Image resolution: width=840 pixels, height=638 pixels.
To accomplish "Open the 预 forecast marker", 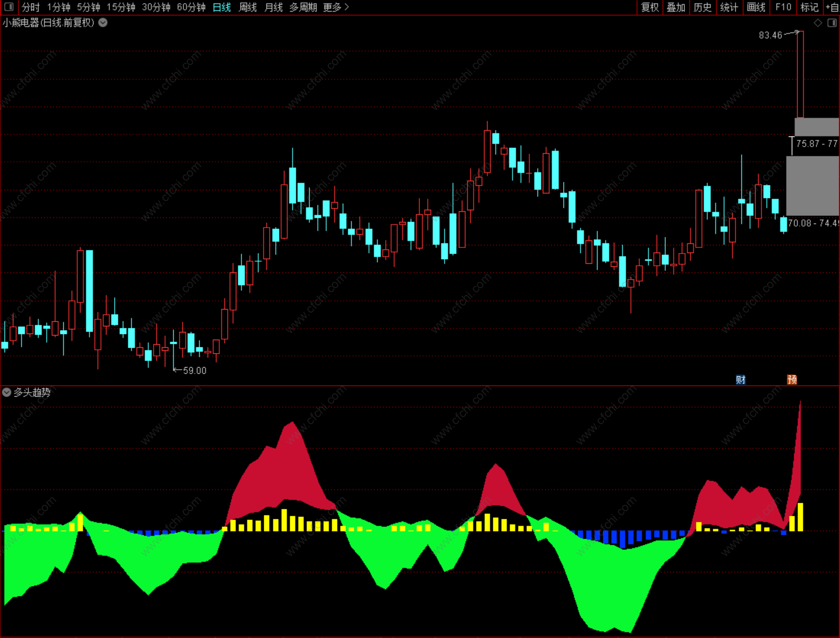I will (792, 379).
